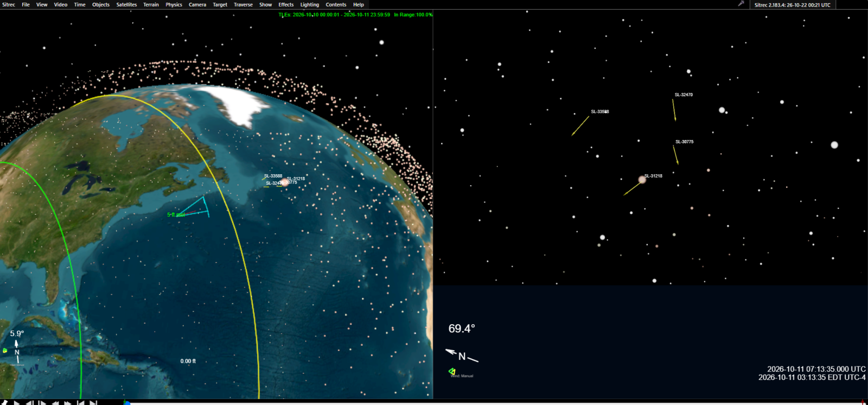Click the SL-32470 satellite label in the sky view

tap(684, 94)
